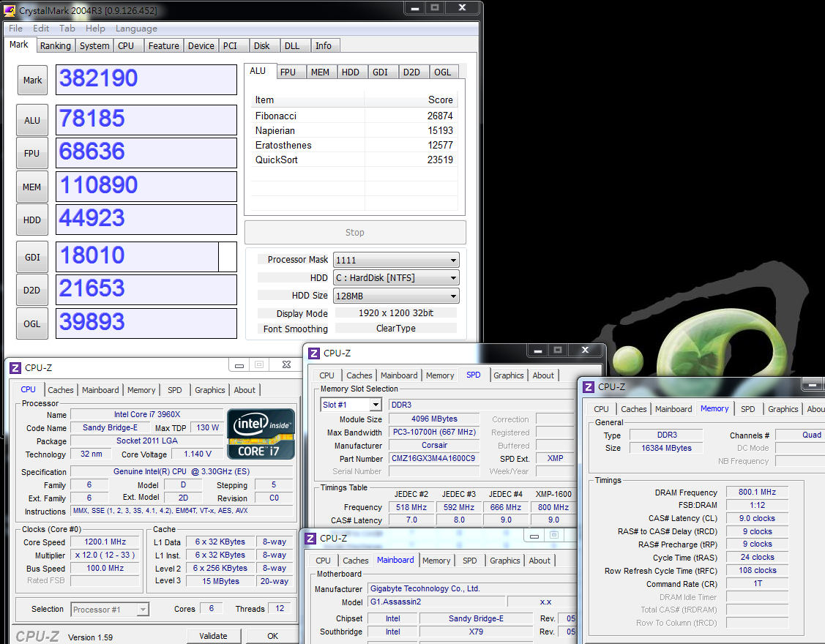Click the DRAM Frequency 800.1 MHz value
The height and width of the screenshot is (644, 825).
pos(757,492)
